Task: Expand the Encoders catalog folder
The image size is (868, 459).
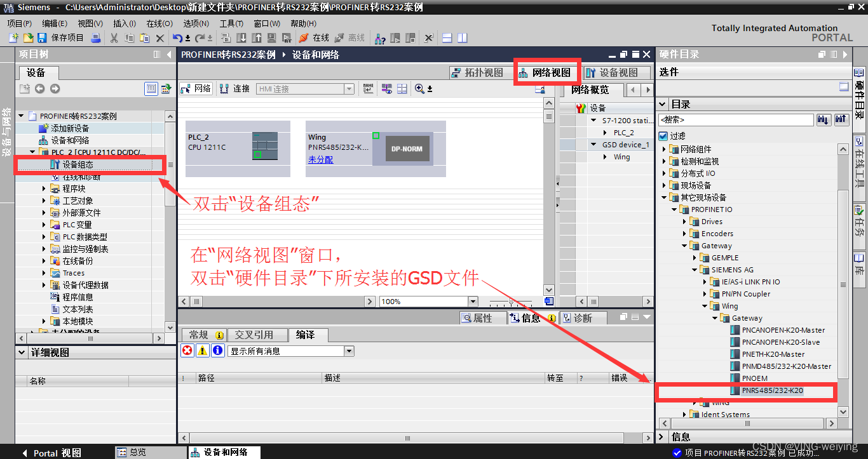Action: click(x=685, y=234)
